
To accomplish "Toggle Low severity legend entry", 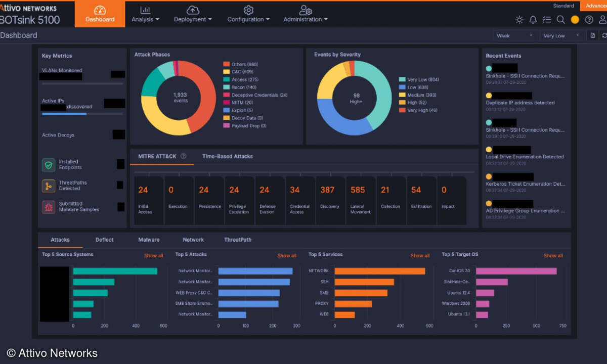I will 414,87.
